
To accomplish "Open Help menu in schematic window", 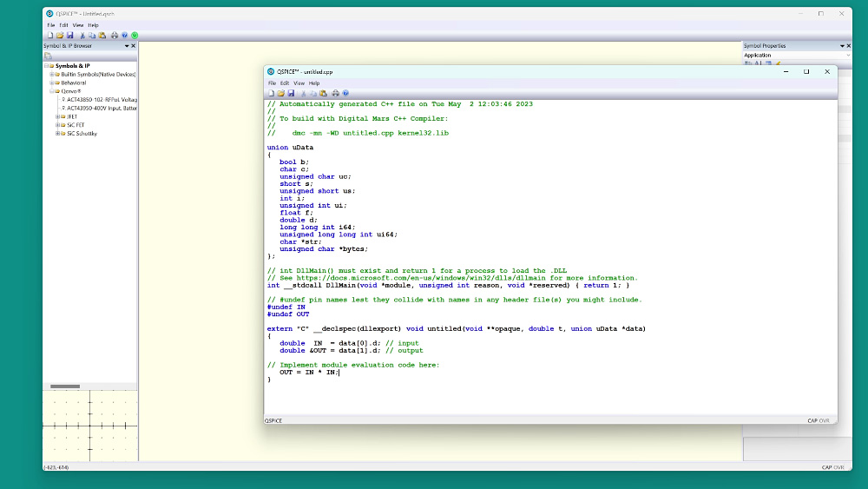I will (x=93, y=25).
